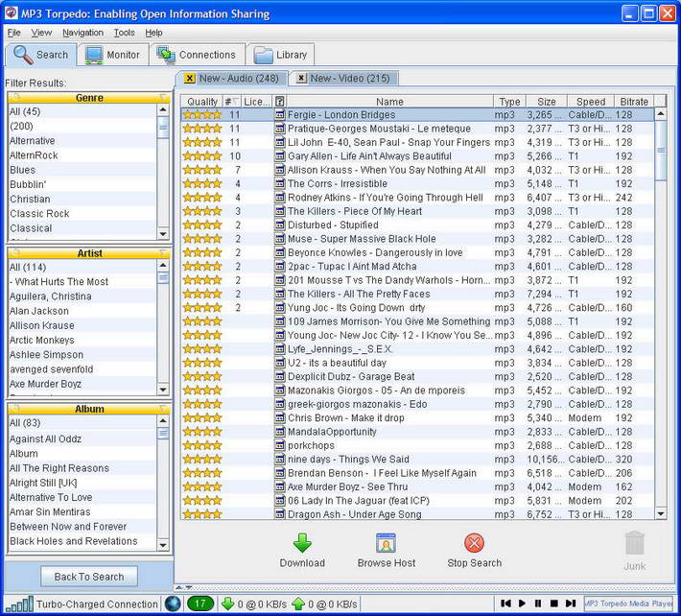Switch to the Monitor tab

click(113, 55)
